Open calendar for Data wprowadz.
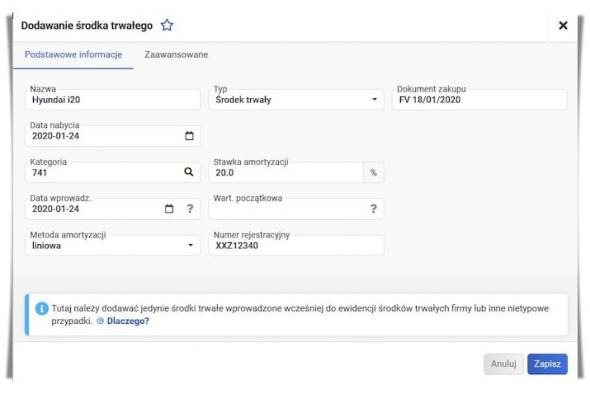This screenshot has width=590, height=394. pyautogui.click(x=169, y=208)
